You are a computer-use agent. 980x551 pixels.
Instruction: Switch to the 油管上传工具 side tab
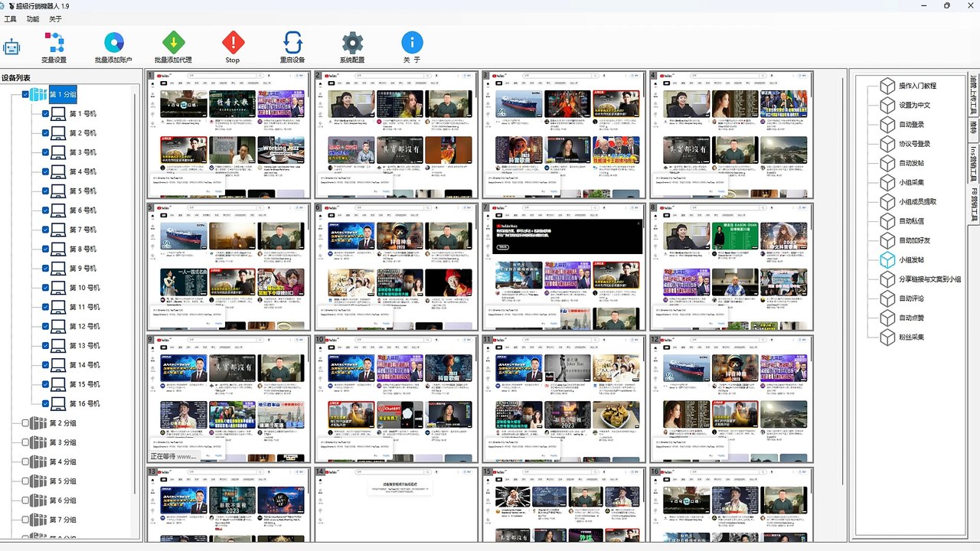tap(974, 95)
